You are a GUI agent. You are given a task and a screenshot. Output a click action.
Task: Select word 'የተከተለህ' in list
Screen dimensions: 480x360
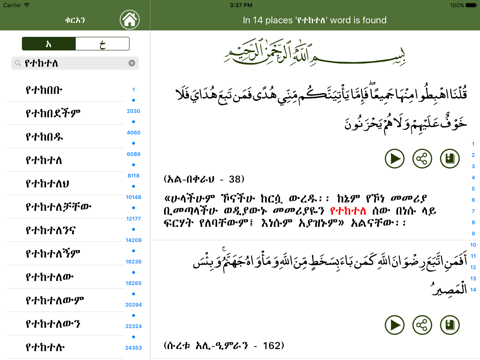click(x=66, y=184)
